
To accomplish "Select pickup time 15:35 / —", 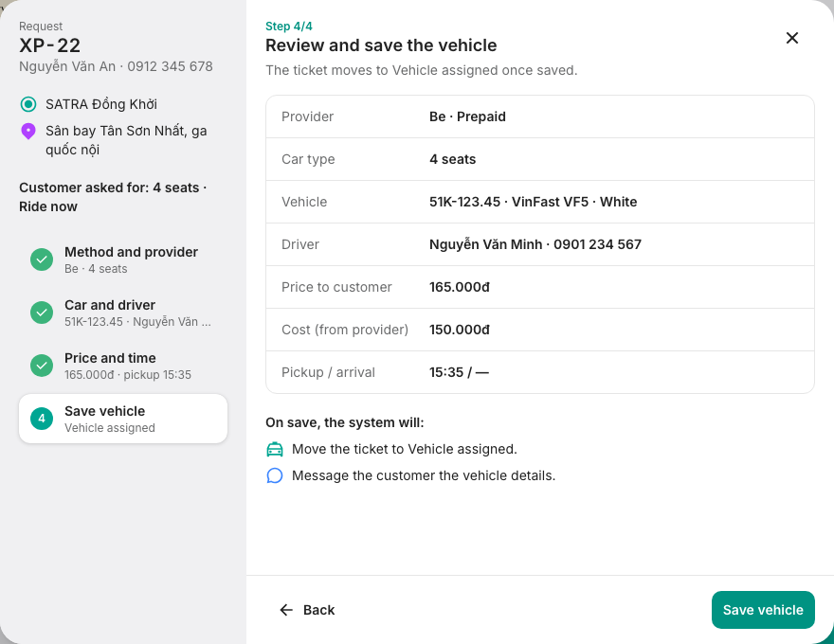I will pos(459,372).
